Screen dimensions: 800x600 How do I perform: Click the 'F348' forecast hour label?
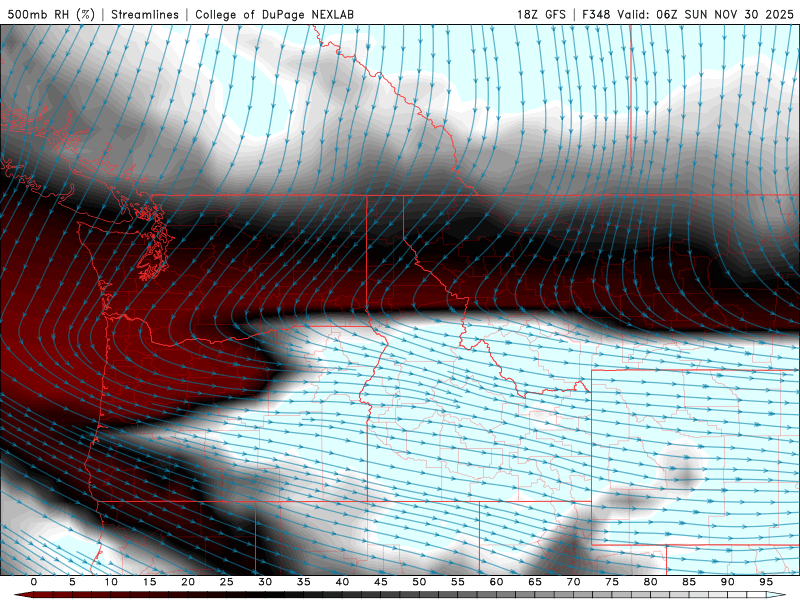pos(596,14)
